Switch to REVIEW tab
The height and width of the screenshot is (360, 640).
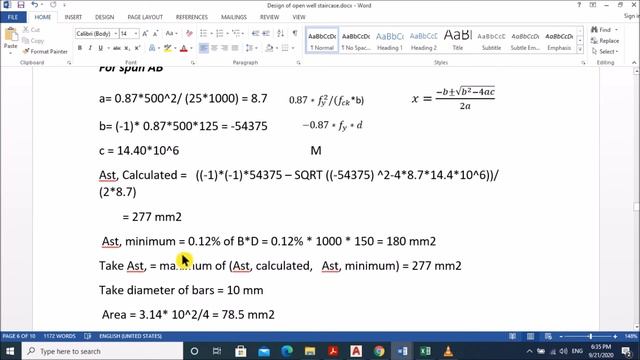tap(269, 17)
